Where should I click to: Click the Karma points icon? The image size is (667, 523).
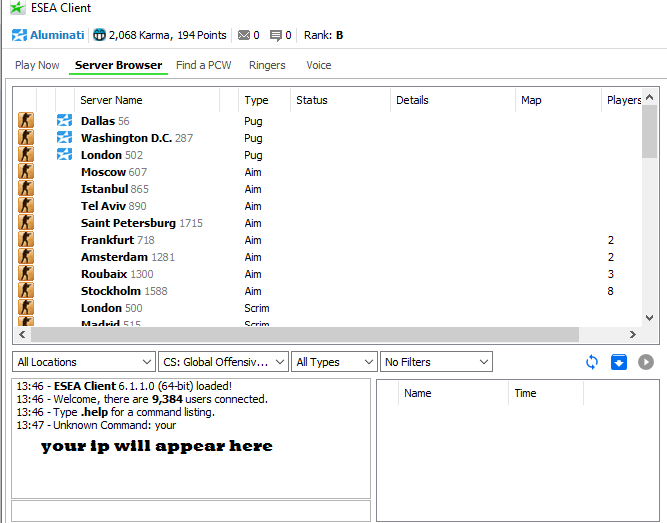[x=99, y=35]
